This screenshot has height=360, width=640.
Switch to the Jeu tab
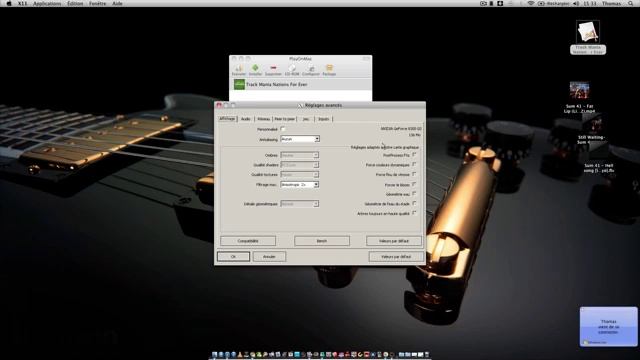(x=306, y=119)
